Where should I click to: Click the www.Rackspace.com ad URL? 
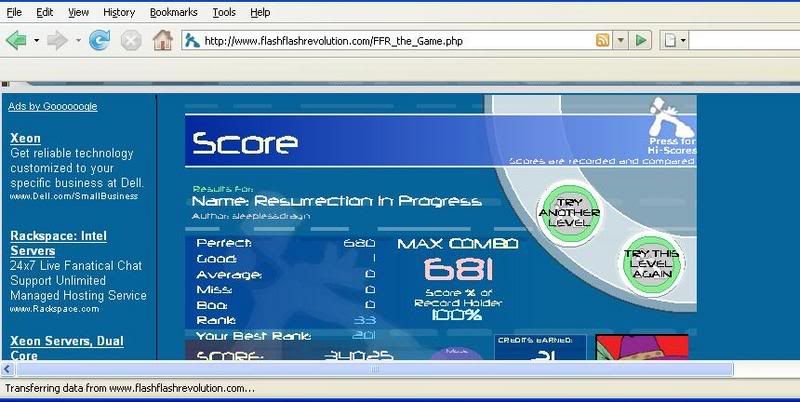coord(54,309)
